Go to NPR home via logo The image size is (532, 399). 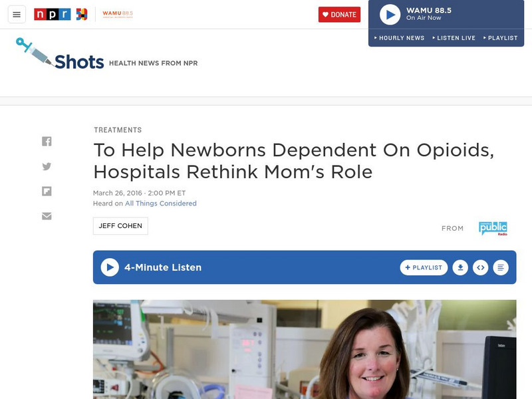53,14
